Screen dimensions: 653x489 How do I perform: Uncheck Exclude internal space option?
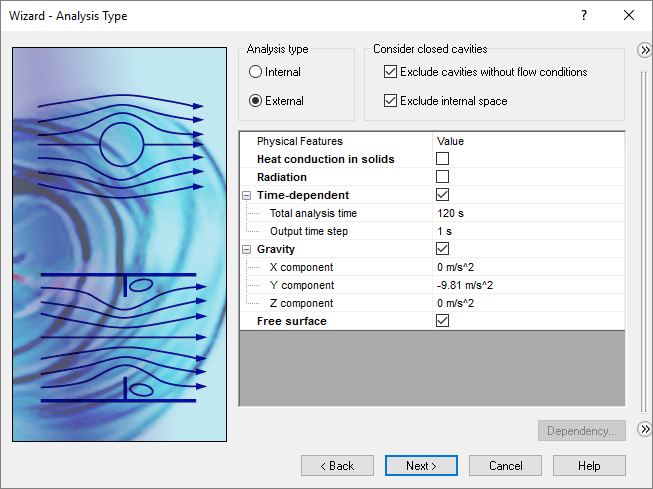[391, 101]
